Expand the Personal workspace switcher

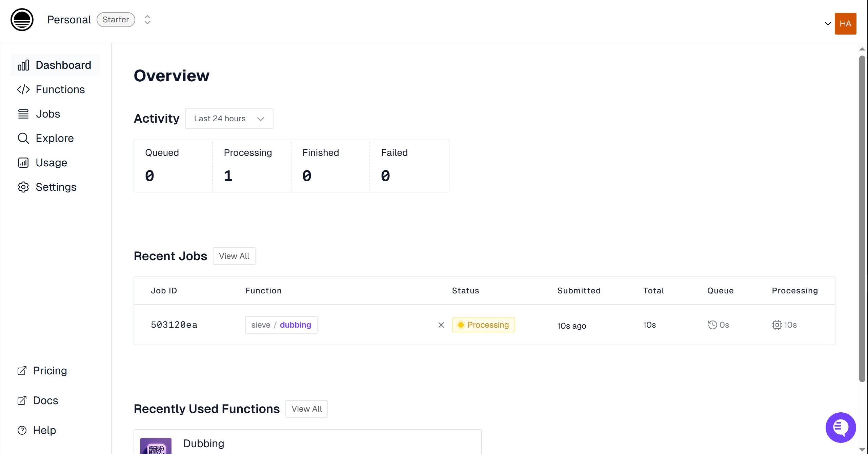pyautogui.click(x=147, y=20)
